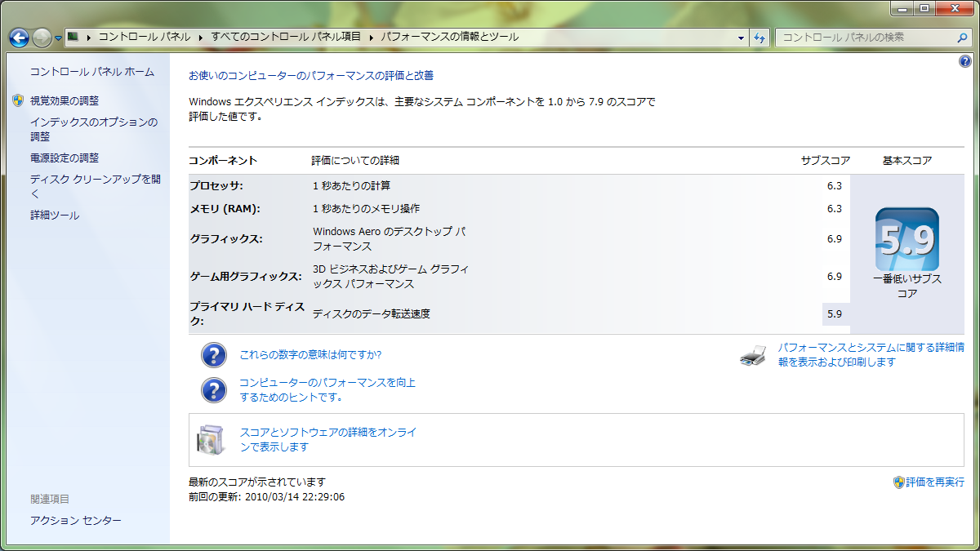Open 詳細ツール link
980x551 pixels.
pos(55,216)
